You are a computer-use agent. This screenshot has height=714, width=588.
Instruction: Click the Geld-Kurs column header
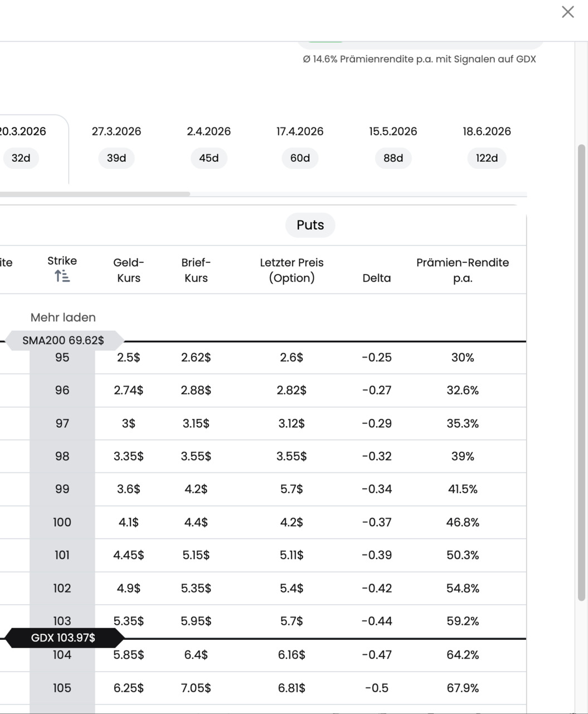pyautogui.click(x=129, y=270)
